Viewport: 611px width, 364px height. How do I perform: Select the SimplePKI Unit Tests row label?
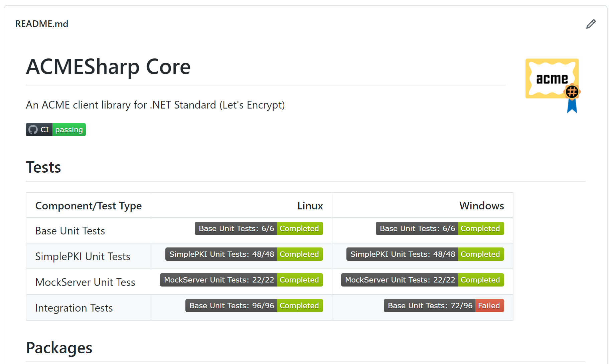pyautogui.click(x=83, y=256)
